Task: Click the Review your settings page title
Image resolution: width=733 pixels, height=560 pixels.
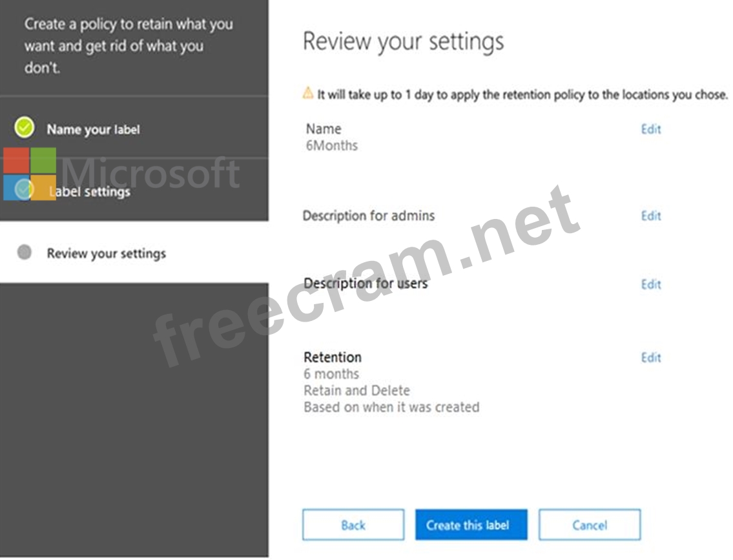Action: 404,41
